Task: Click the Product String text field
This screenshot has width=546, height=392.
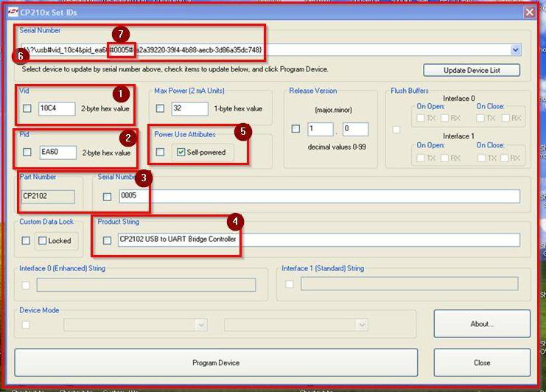Action: [x=319, y=240]
